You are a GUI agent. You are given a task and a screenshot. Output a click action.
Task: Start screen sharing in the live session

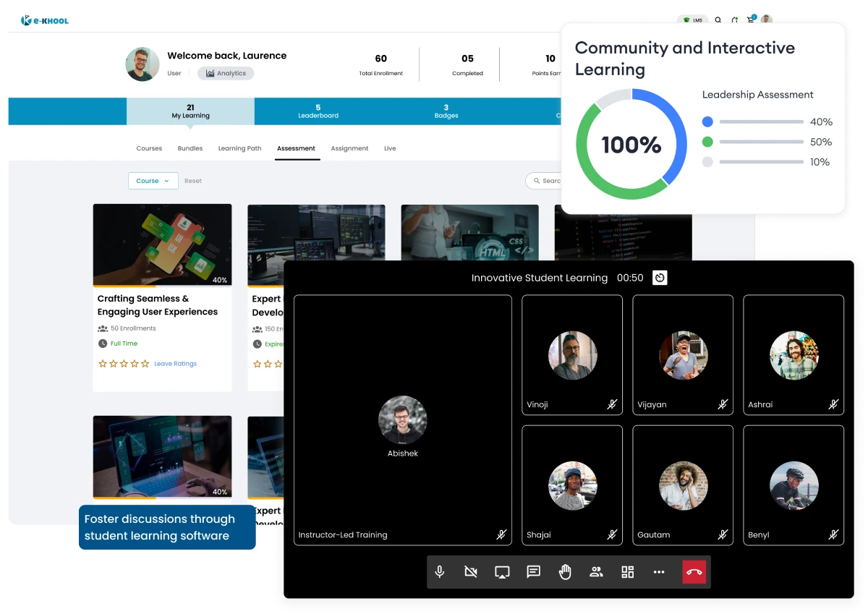coord(502,572)
